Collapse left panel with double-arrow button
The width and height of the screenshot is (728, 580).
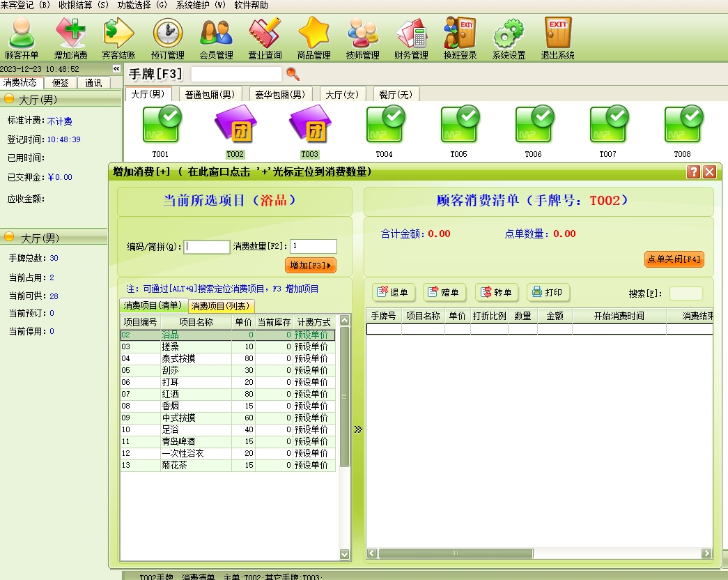point(116,69)
